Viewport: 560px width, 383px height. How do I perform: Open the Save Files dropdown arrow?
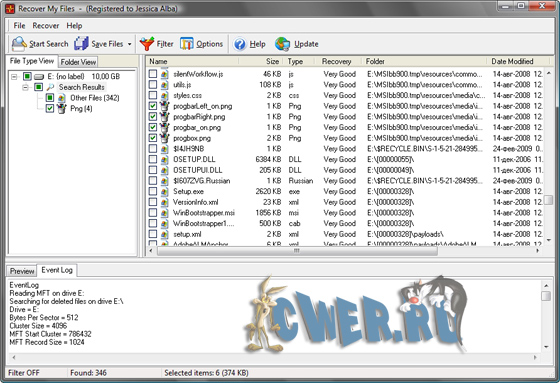pos(130,44)
